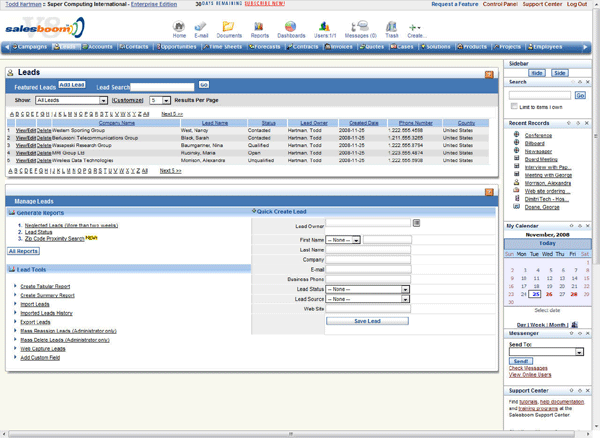600x438 pixels.
Task: Sort table by Company Name column
Action: [x=117, y=123]
